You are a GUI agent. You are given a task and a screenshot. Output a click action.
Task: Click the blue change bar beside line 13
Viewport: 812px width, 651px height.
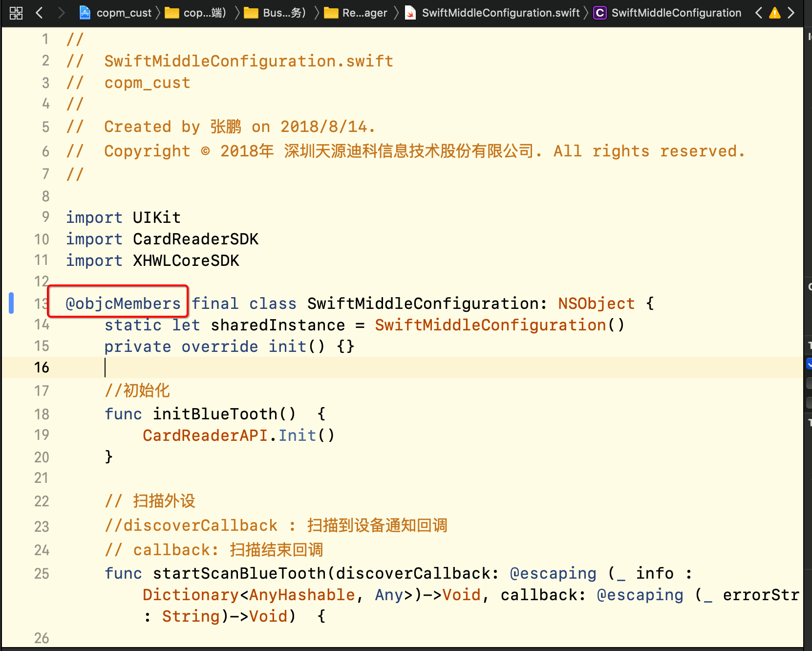pyautogui.click(x=11, y=303)
